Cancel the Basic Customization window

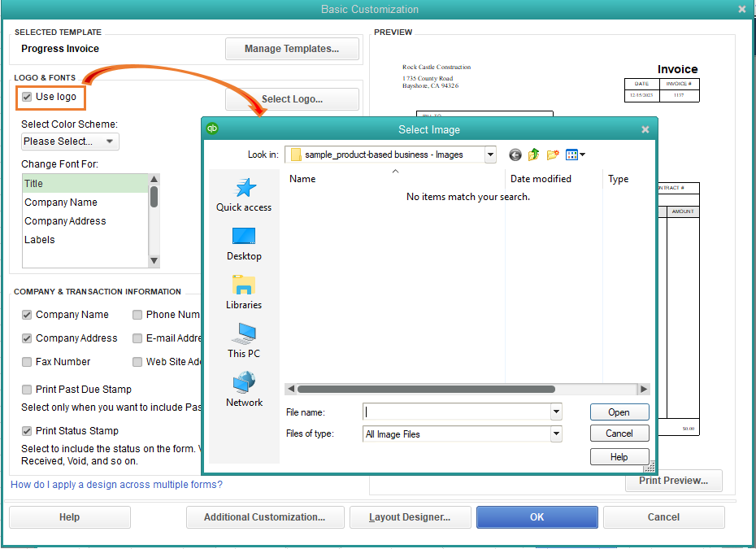[663, 517]
